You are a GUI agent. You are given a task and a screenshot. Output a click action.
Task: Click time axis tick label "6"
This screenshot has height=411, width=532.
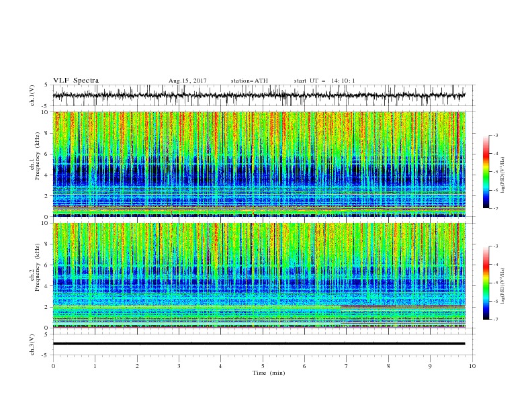pos(305,366)
